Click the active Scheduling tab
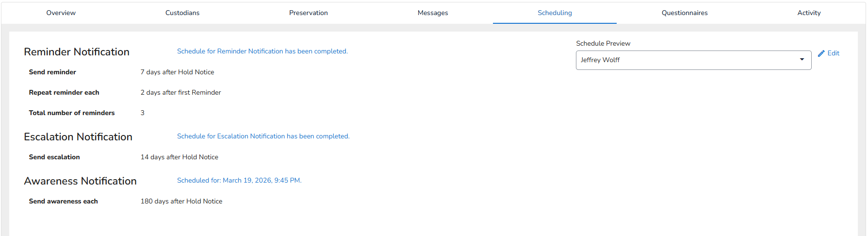The image size is (868, 236). point(555,13)
